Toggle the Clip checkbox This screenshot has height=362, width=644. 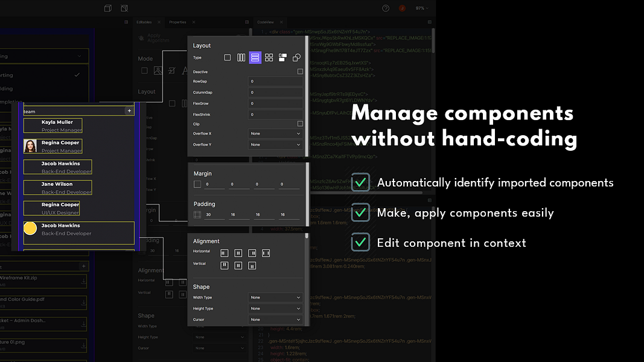300,123
